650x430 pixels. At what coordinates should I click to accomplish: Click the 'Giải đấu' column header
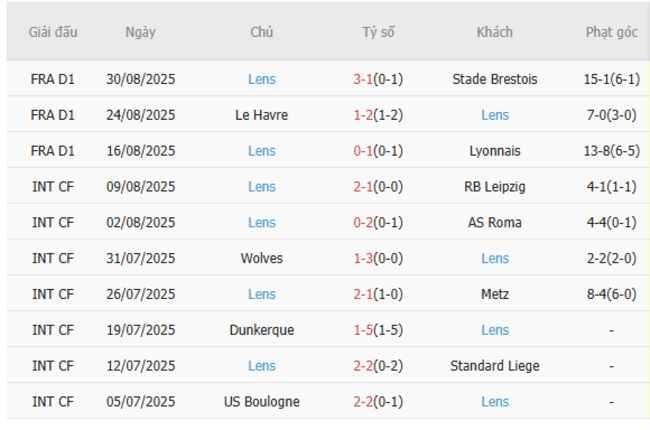(x=53, y=32)
